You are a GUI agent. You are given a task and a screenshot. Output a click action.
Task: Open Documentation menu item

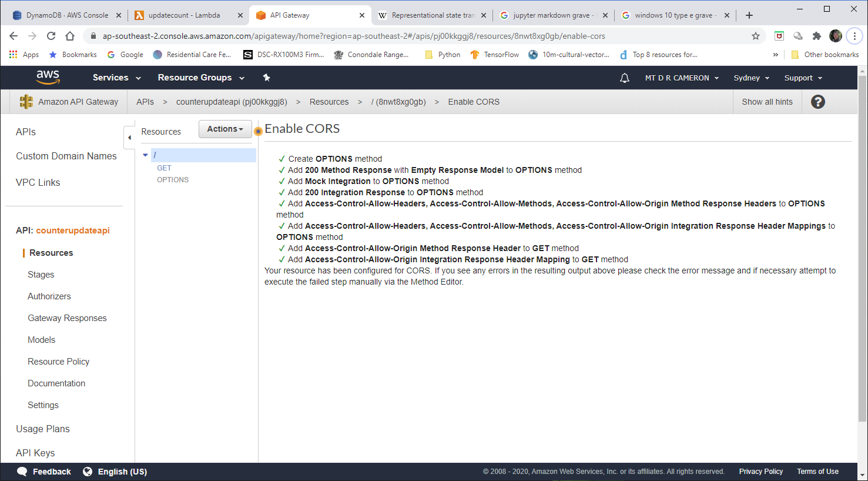(x=56, y=383)
